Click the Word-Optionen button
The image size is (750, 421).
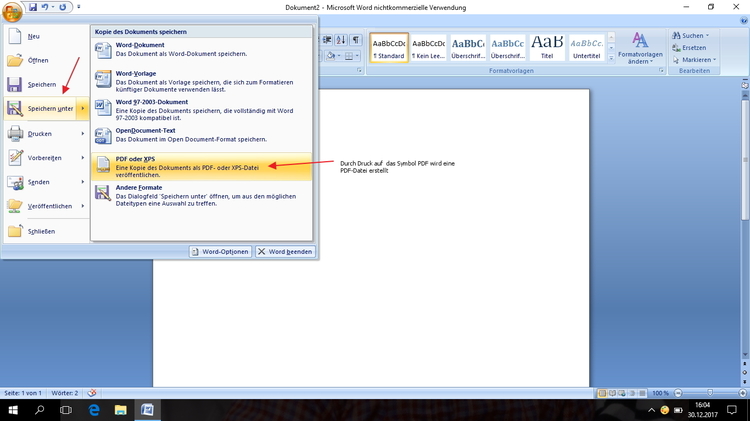[x=221, y=252]
